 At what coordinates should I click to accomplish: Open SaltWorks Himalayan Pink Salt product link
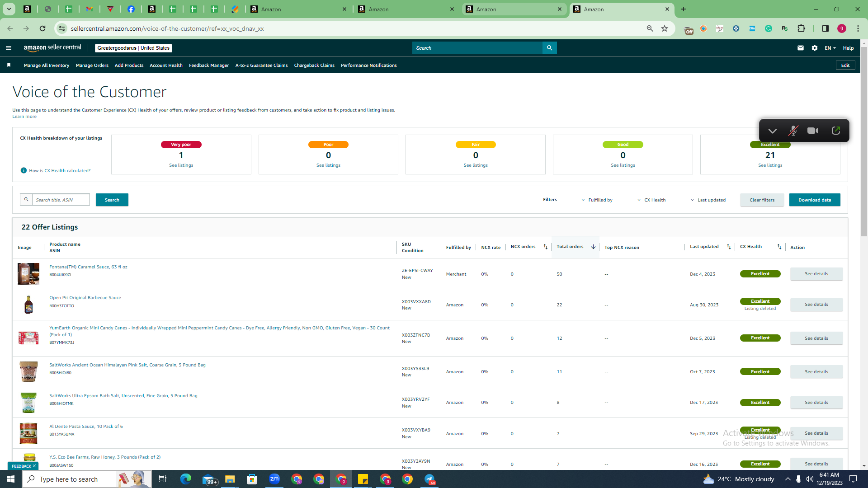127,365
